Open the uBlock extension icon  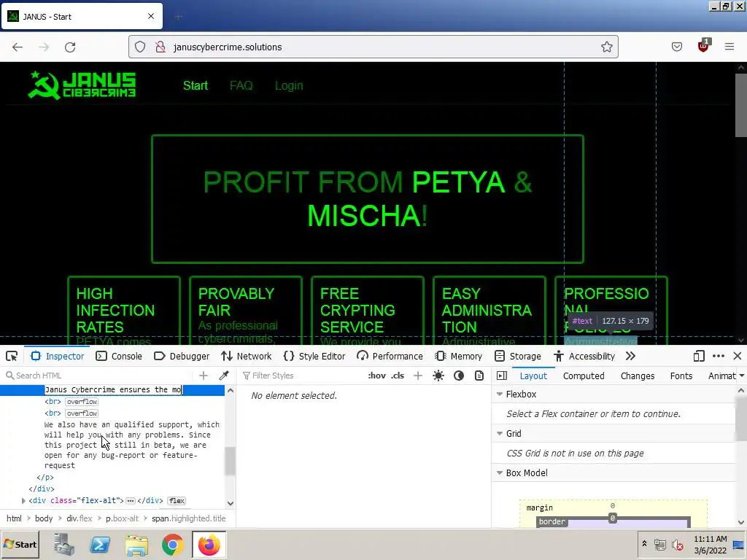coord(703,46)
